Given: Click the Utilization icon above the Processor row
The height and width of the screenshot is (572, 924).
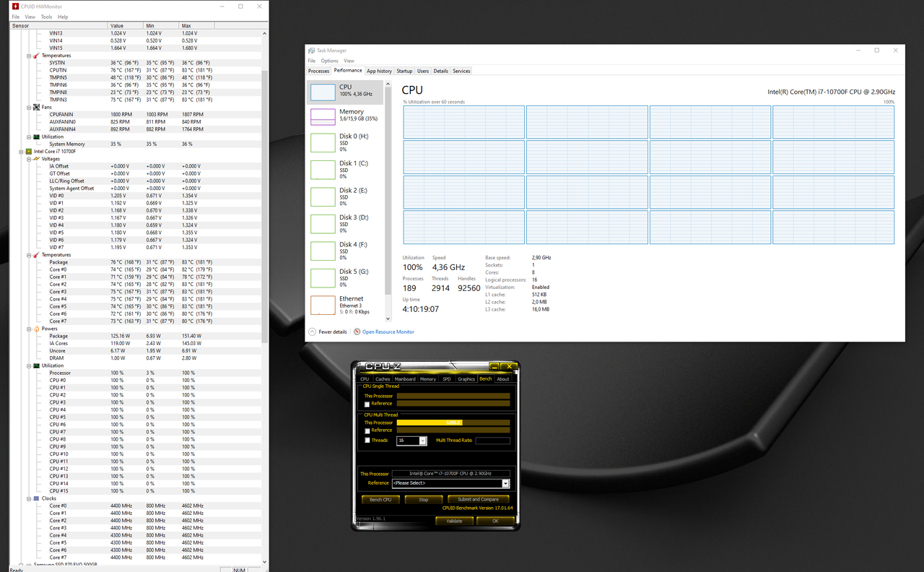Looking at the screenshot, I should (x=36, y=365).
